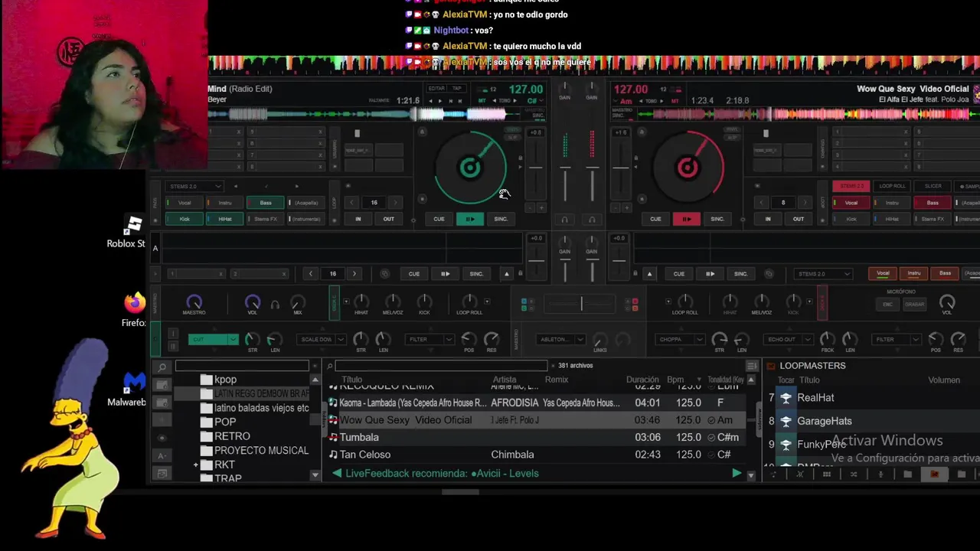Click the track search input field
The height and width of the screenshot is (551, 980).
pos(441,366)
